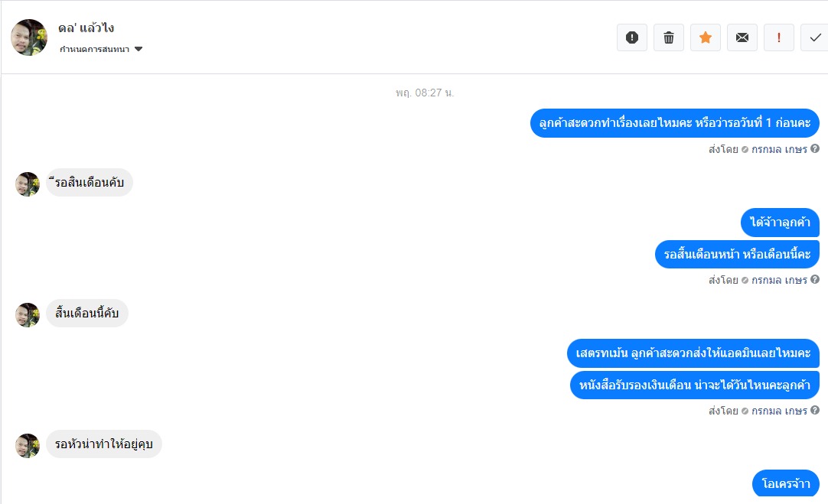The height and width of the screenshot is (504, 828).
Task: Click sender avatar beside สิ้นเดือนนี้คับ message
Action: [x=28, y=315]
